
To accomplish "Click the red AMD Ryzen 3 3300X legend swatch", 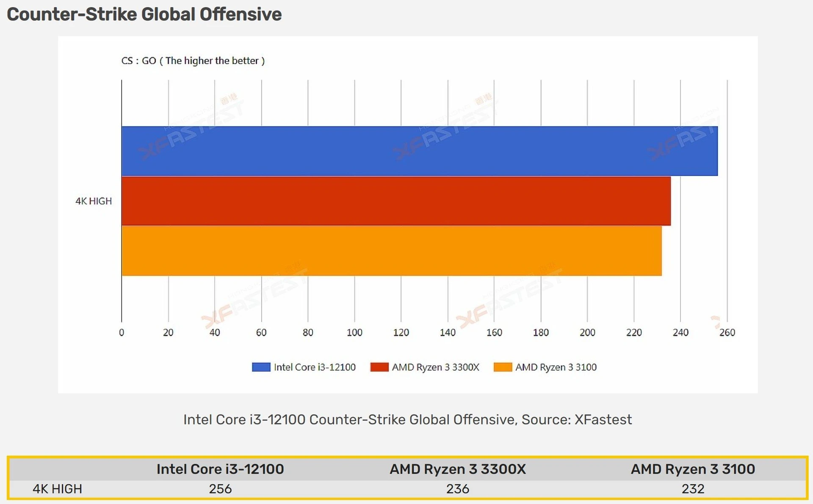I will coord(379,367).
